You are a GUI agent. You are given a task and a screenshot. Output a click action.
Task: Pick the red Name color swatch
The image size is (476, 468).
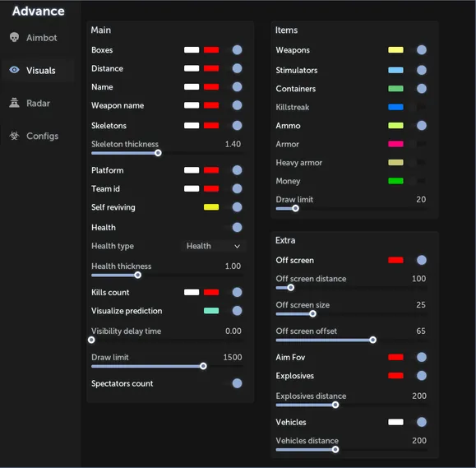click(x=211, y=87)
